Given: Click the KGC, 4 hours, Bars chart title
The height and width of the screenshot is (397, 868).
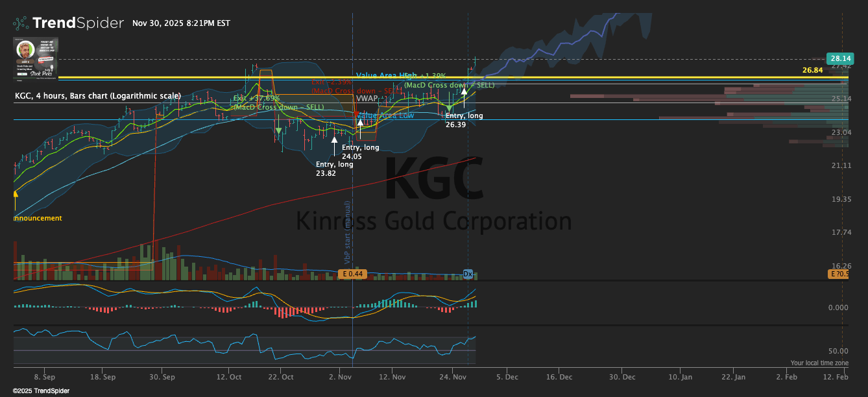Looking at the screenshot, I should (x=98, y=96).
